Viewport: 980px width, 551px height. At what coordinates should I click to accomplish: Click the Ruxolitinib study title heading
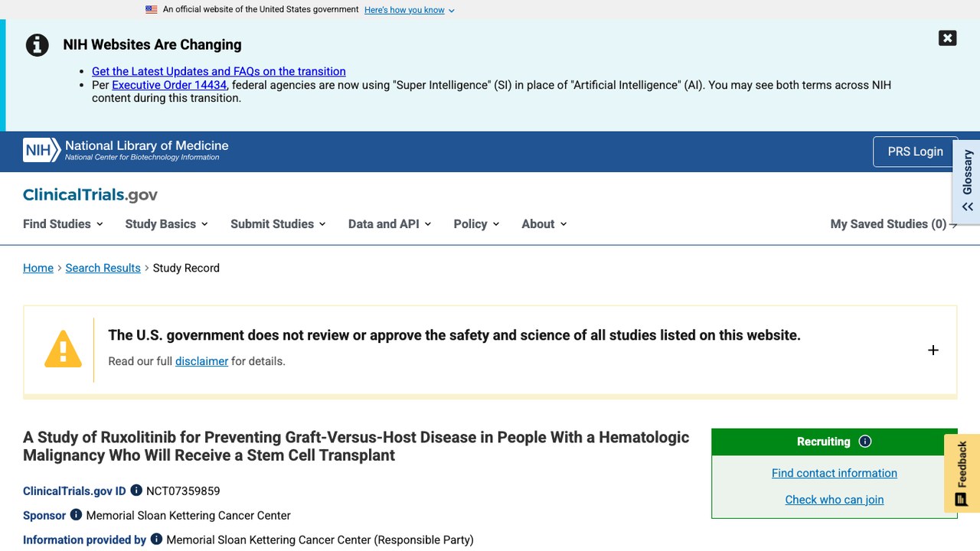tap(356, 446)
